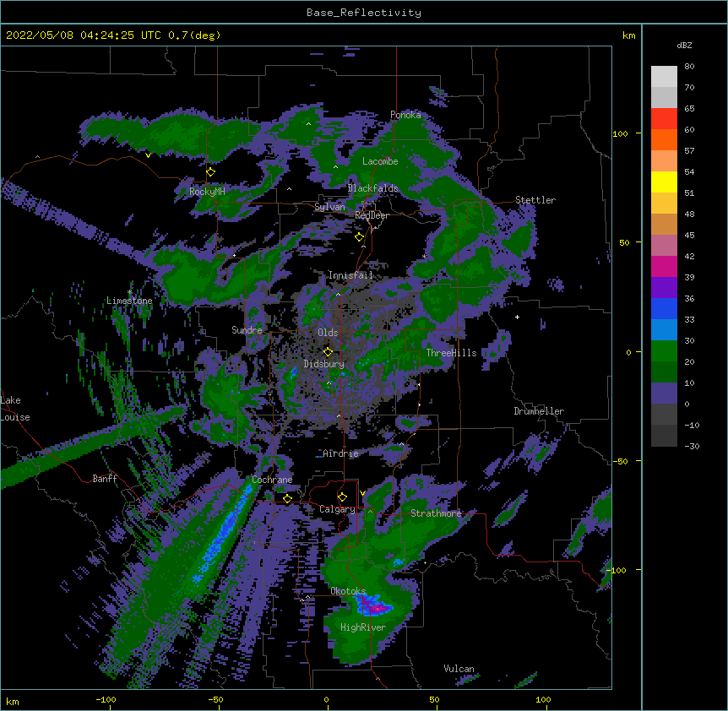The width and height of the screenshot is (728, 711).
Task: Click the yellow V marker northeast of Calgary
Action: tap(362, 493)
